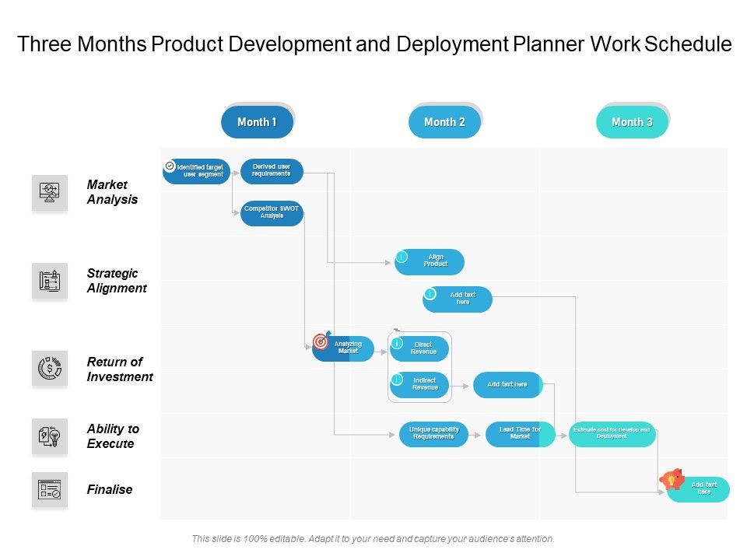Click the Identified target user segment node
Image resolution: width=747 pixels, height=560 pixels.
[196, 171]
